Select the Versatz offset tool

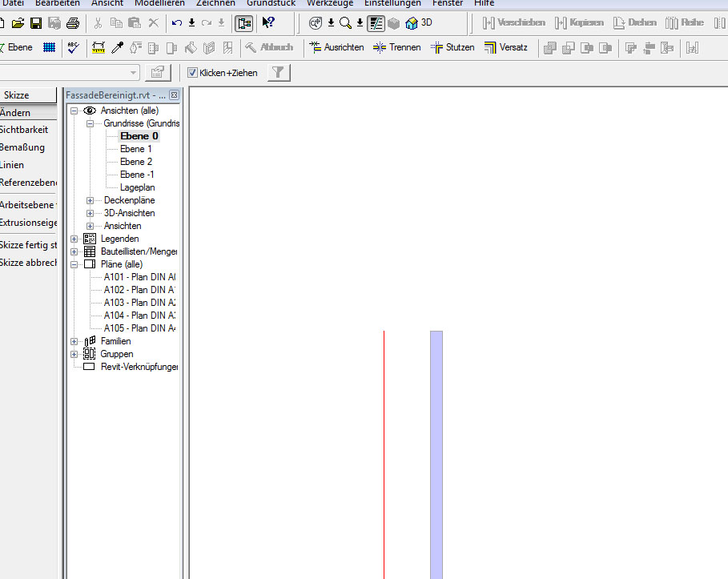click(506, 47)
